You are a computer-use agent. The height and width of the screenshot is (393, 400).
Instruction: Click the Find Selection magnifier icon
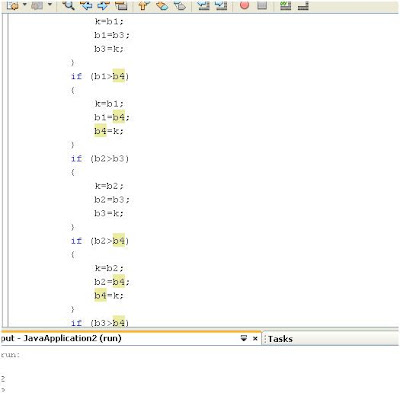click(68, 5)
